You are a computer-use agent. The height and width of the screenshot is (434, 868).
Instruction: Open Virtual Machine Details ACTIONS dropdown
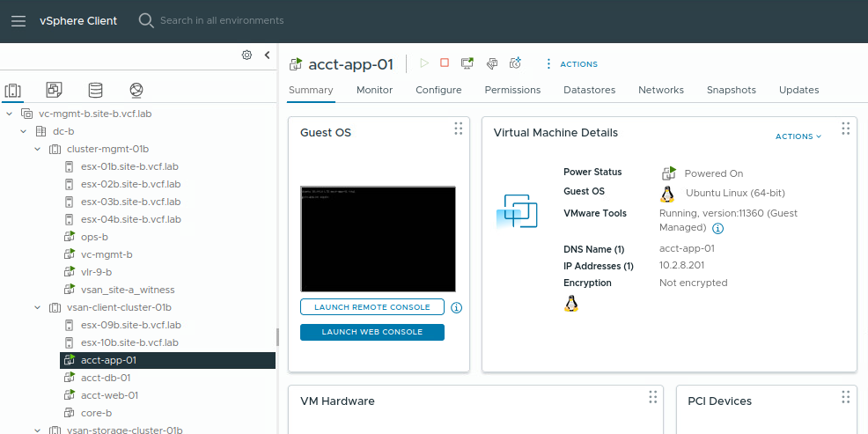[798, 136]
